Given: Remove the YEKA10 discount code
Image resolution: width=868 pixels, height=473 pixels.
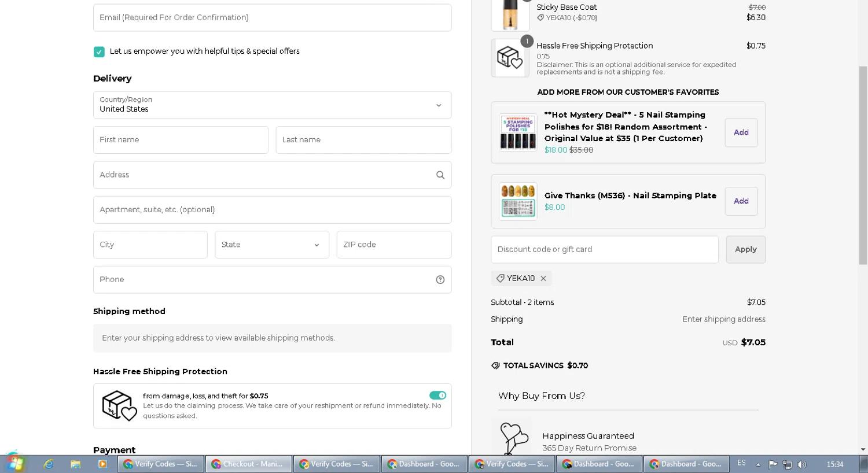Looking at the screenshot, I should tap(543, 279).
